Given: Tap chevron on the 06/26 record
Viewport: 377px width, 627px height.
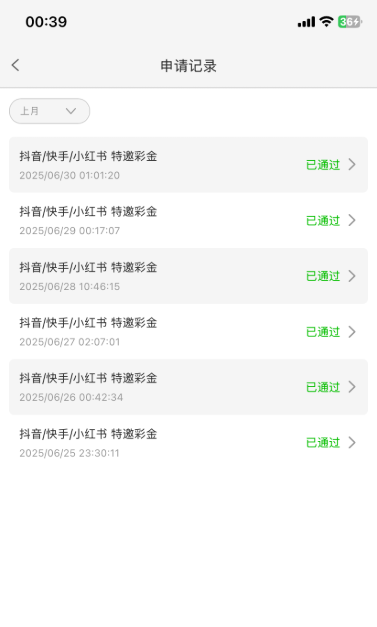Looking at the screenshot, I should [x=352, y=387].
